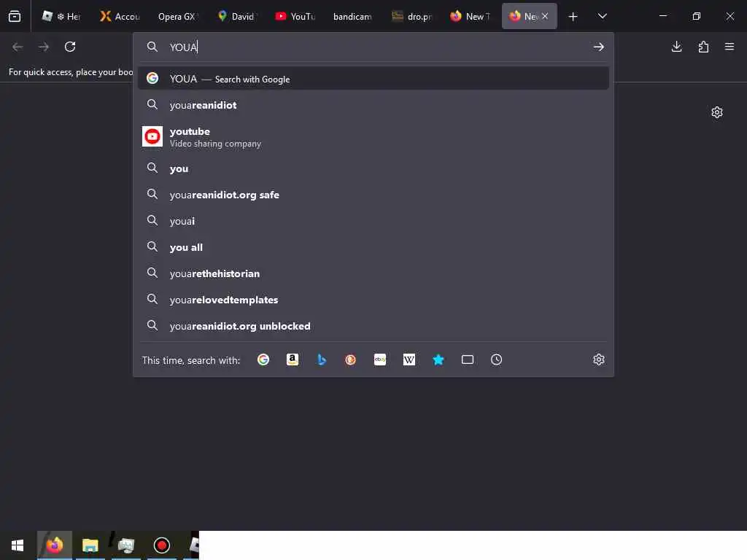Screen dimensions: 747x560
Task: Switch to the first 'New T' tab
Action: 470,16
